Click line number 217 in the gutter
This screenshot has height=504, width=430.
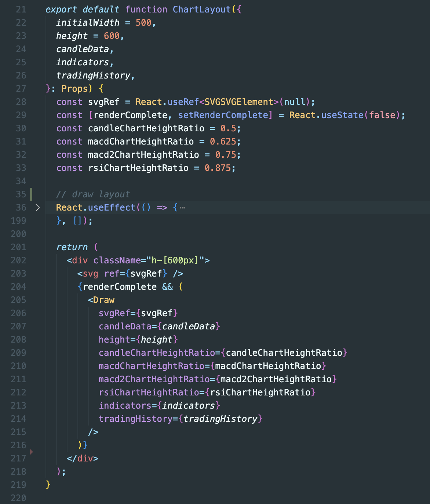tap(18, 459)
